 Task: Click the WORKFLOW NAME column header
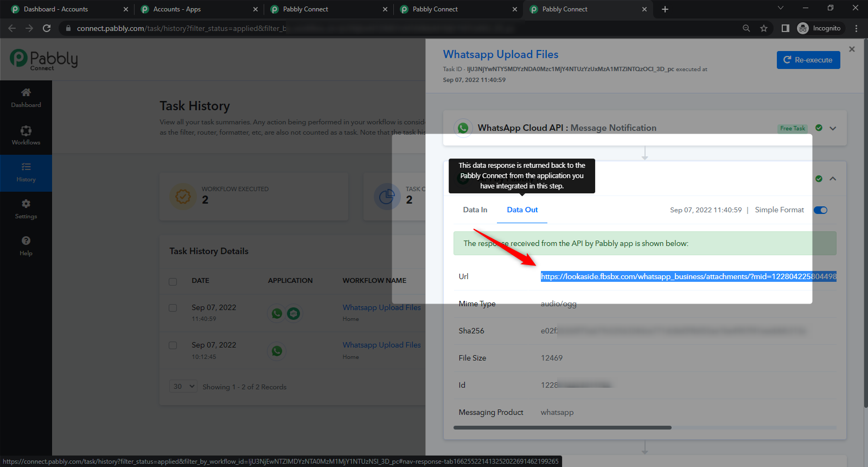pos(374,281)
